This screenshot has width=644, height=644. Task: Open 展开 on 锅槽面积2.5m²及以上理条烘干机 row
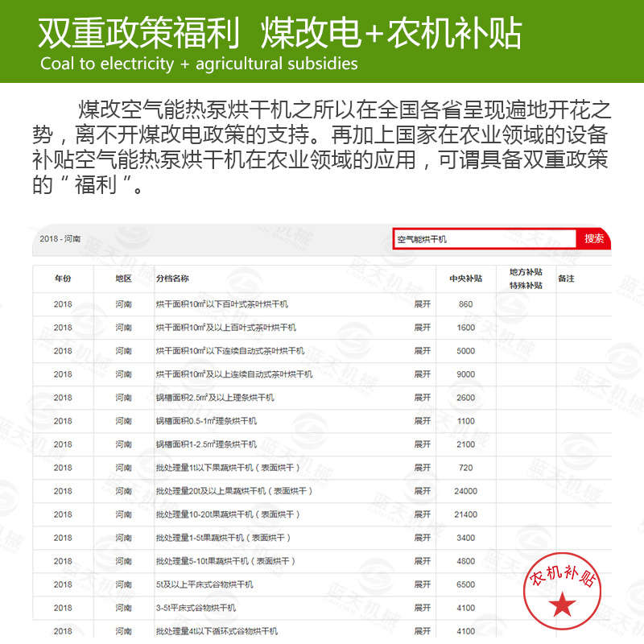(x=422, y=398)
